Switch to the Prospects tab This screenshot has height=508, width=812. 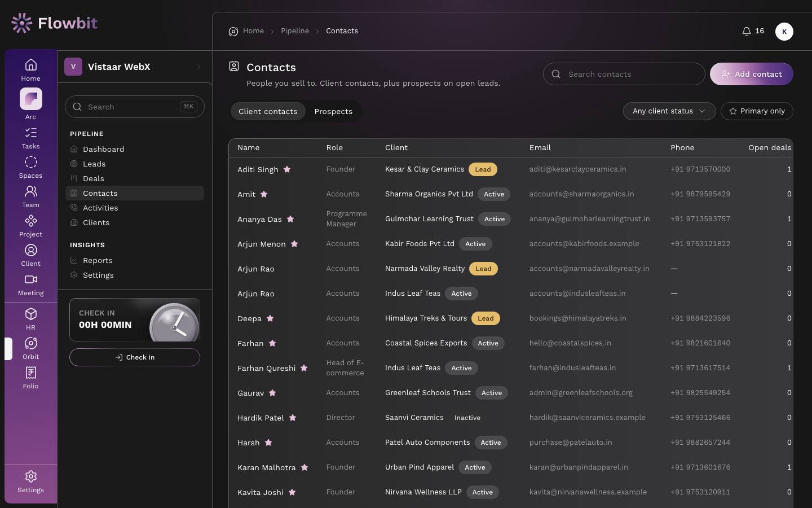pos(333,111)
